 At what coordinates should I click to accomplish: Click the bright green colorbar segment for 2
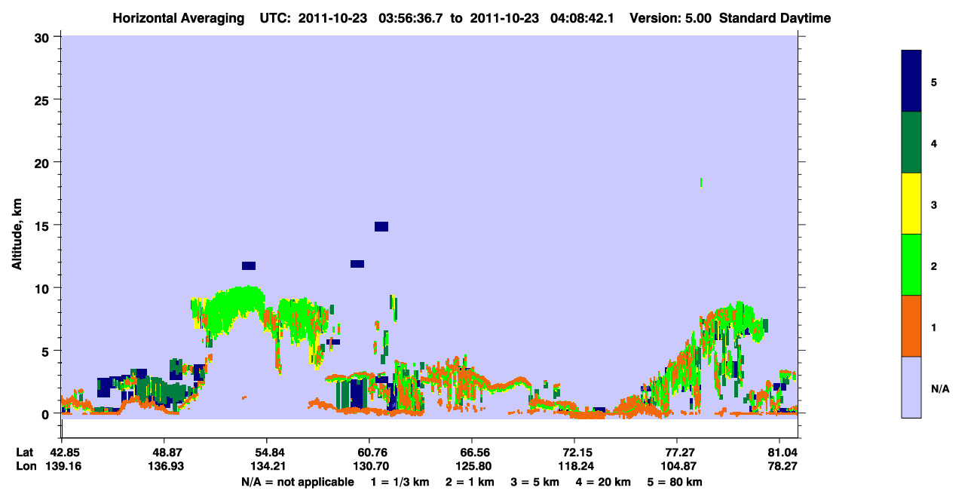pos(911,264)
